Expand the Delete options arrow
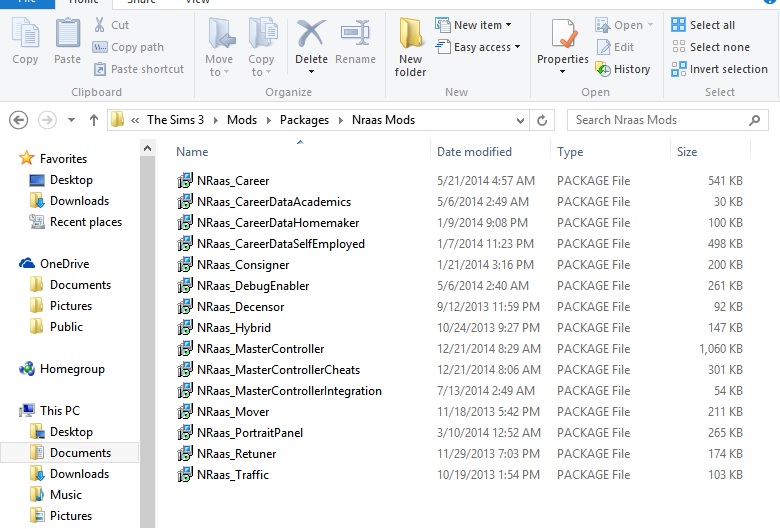 pos(311,72)
